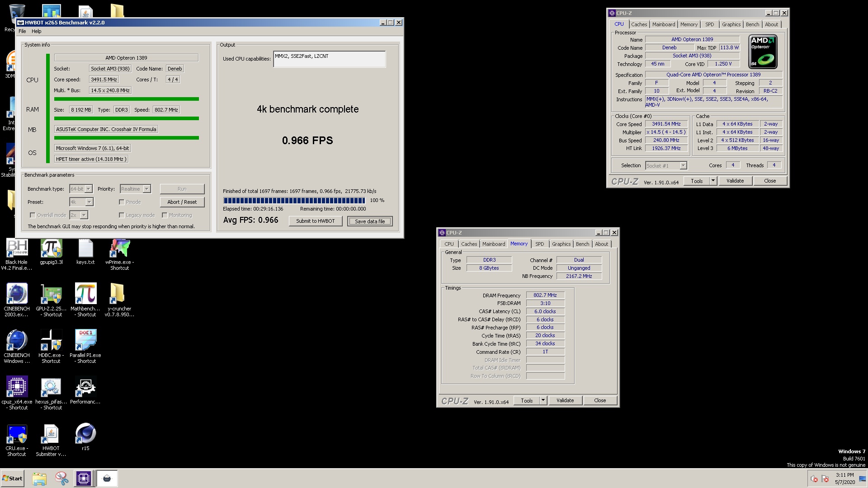Image resolution: width=868 pixels, height=488 pixels.
Task: Open Priority Realtime dropdown
Action: (135, 189)
